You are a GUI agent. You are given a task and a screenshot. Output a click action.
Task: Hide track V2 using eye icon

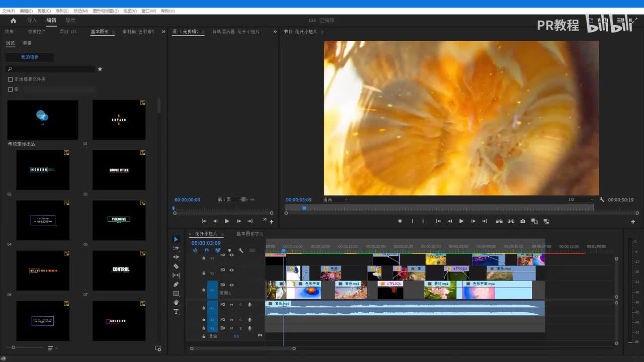click(x=231, y=270)
